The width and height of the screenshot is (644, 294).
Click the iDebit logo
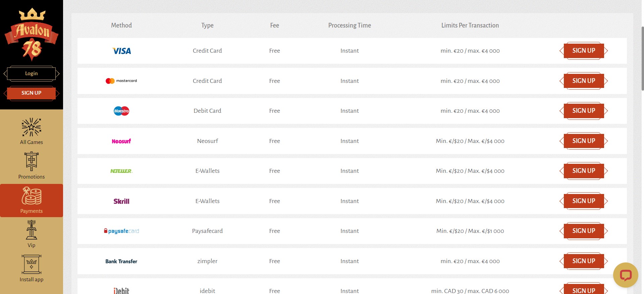pyautogui.click(x=121, y=291)
